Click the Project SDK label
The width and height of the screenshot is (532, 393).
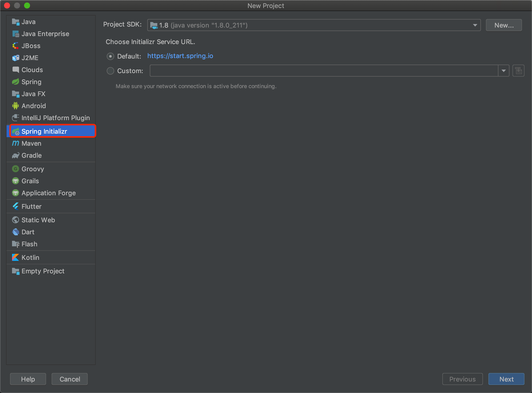click(x=122, y=25)
